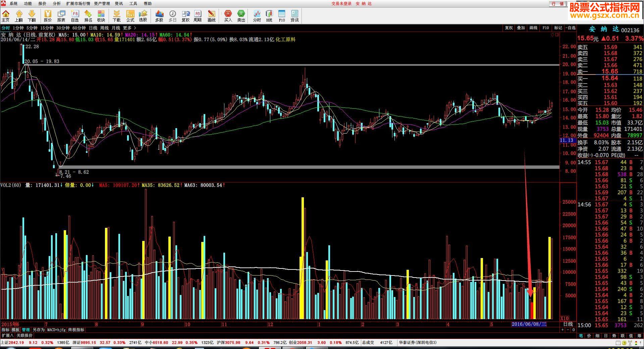This screenshot has height=349, width=644.
Task: Open the 资讯 news icon
Action: pos(295,16)
